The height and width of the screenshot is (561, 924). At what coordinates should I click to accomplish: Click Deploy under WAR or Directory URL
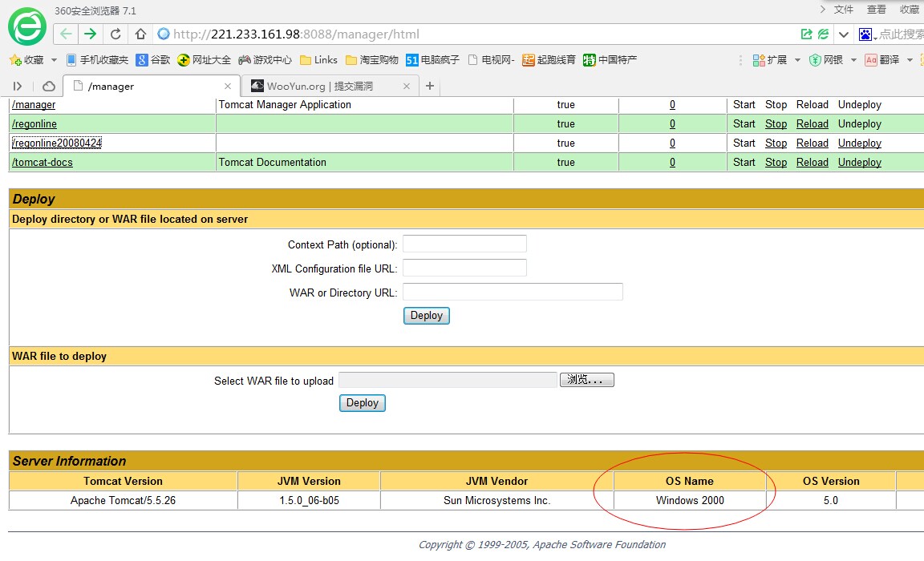[427, 316]
